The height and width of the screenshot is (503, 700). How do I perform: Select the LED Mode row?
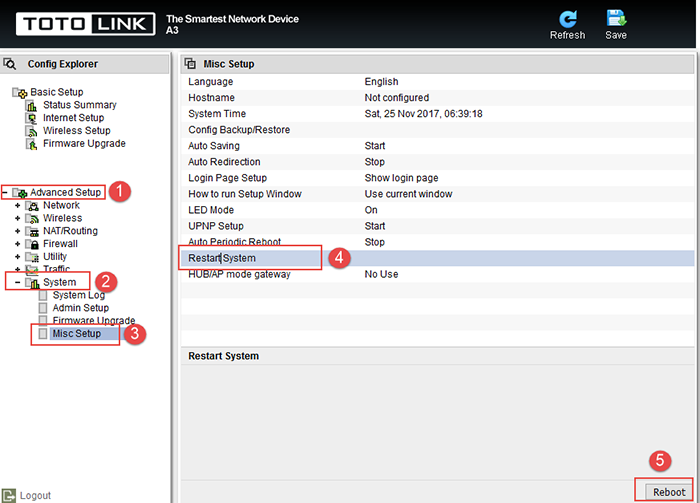click(438, 210)
